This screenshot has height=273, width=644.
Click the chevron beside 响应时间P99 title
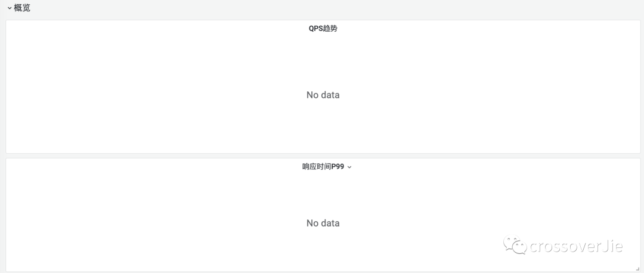(349, 167)
